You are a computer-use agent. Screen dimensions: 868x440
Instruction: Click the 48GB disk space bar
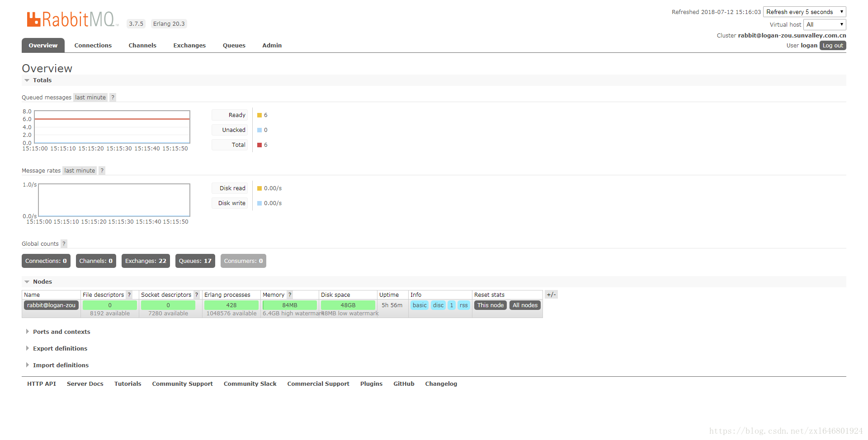[348, 305]
